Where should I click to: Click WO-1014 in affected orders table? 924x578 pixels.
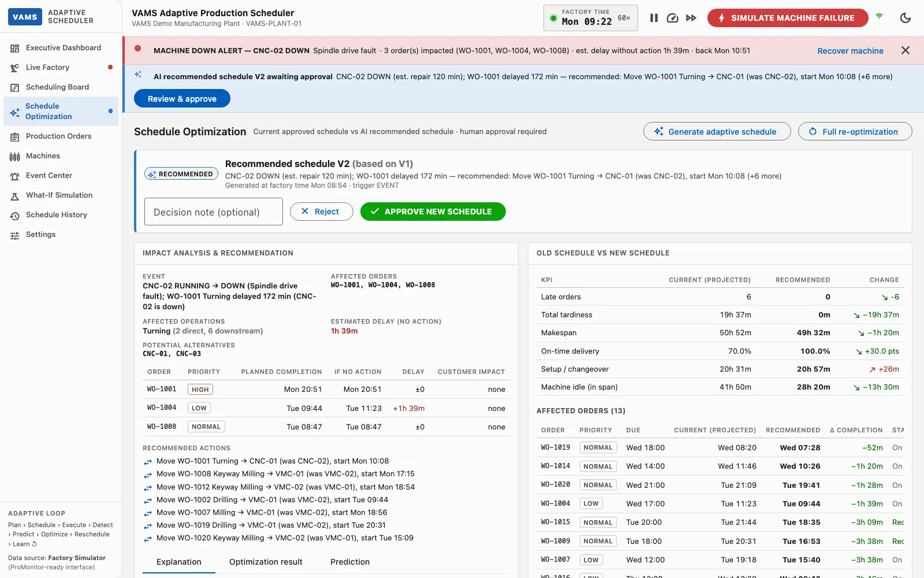(555, 466)
